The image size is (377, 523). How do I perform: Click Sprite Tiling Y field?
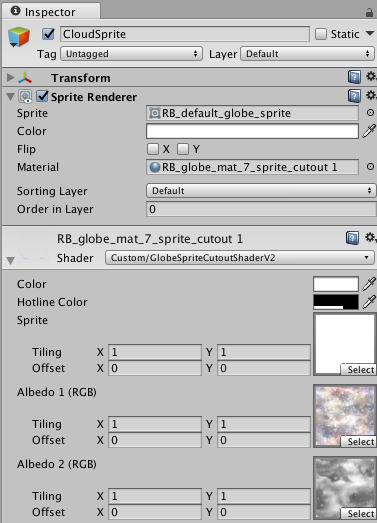(264, 352)
